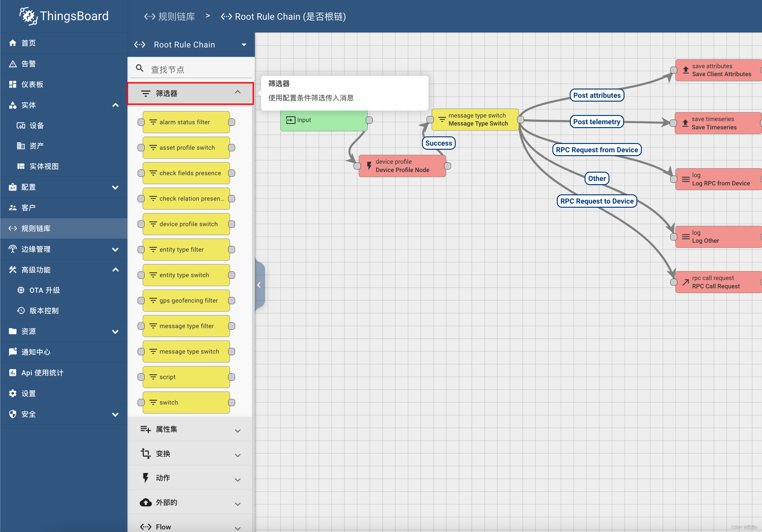Open the 仪表板 dashboards menu item

32,84
